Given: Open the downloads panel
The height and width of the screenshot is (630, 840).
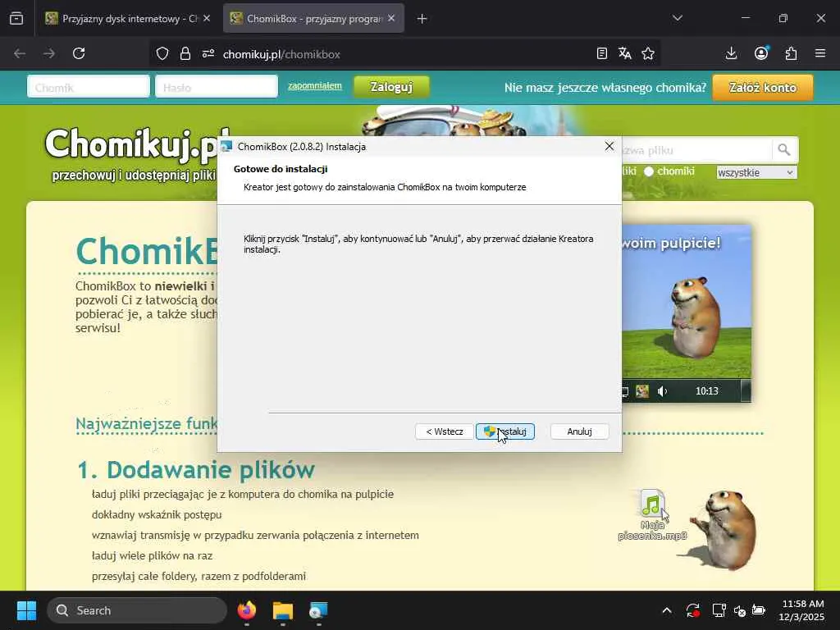Looking at the screenshot, I should click(x=731, y=53).
